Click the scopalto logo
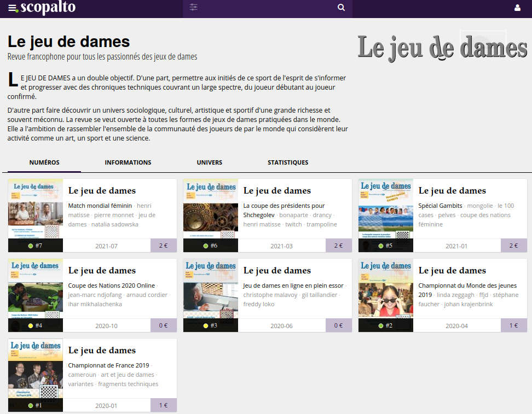This screenshot has height=414, width=532. pyautogui.click(x=48, y=8)
